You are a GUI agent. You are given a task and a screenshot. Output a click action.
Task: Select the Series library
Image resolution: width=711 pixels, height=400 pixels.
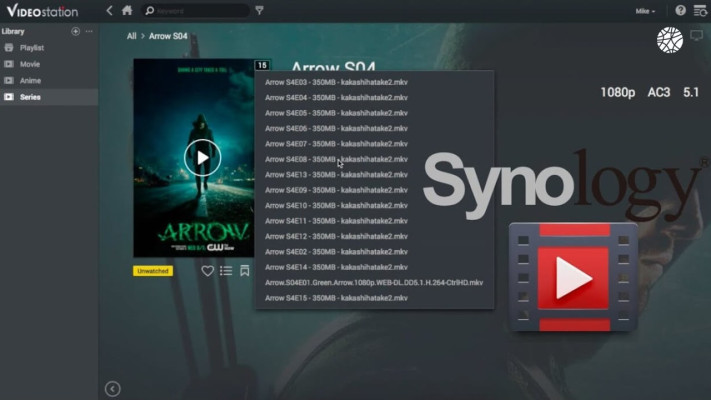tap(30, 97)
